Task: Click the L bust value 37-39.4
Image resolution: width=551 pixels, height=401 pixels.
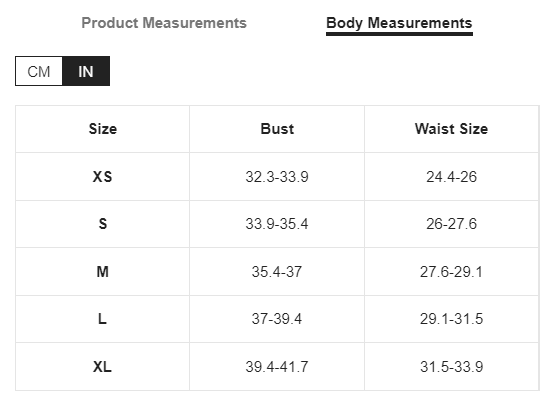Action: click(277, 319)
